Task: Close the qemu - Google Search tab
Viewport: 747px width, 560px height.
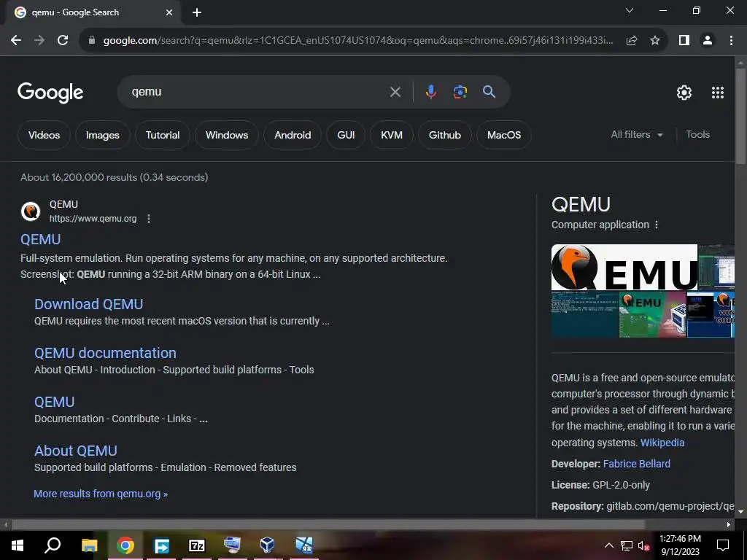Action: point(169,12)
